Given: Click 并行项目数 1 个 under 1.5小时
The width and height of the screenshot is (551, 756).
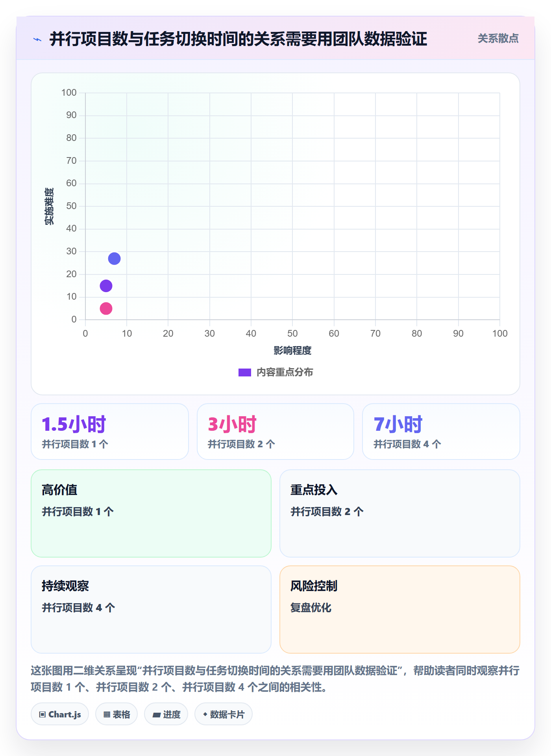Looking at the screenshot, I should point(75,444).
